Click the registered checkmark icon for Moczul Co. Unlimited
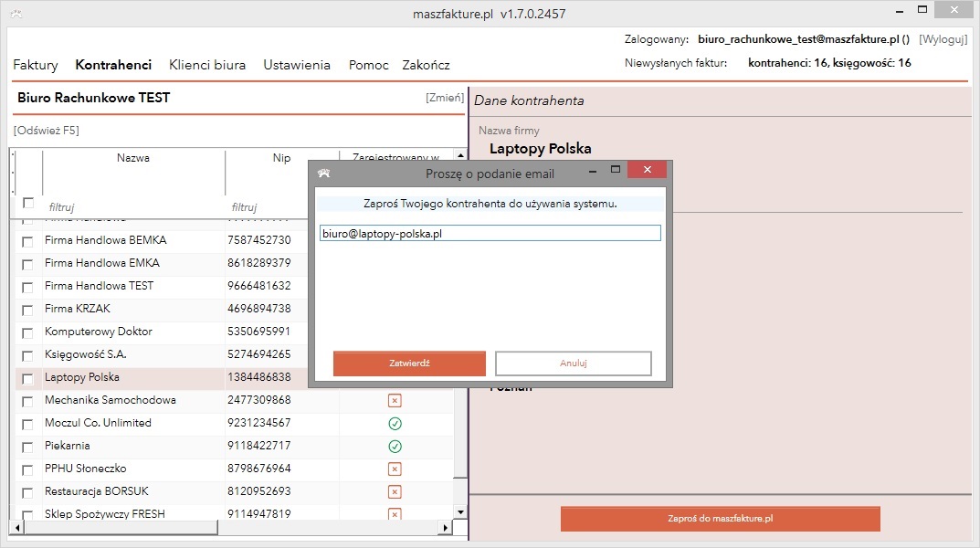 click(x=395, y=424)
